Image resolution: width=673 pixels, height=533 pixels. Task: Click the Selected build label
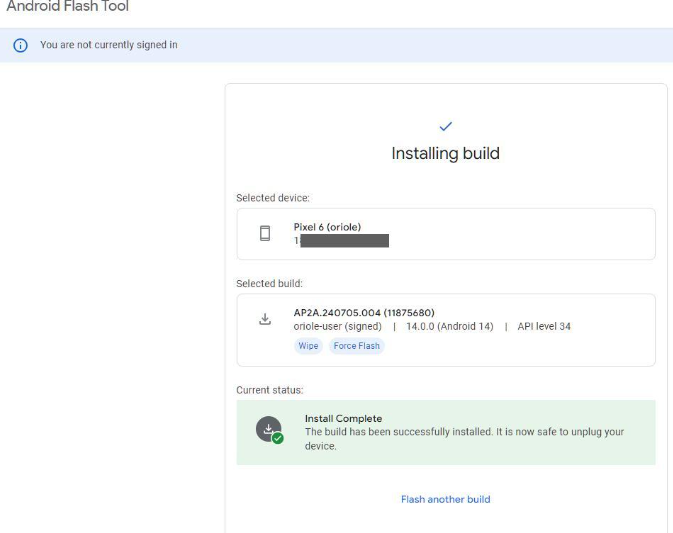[269, 283]
